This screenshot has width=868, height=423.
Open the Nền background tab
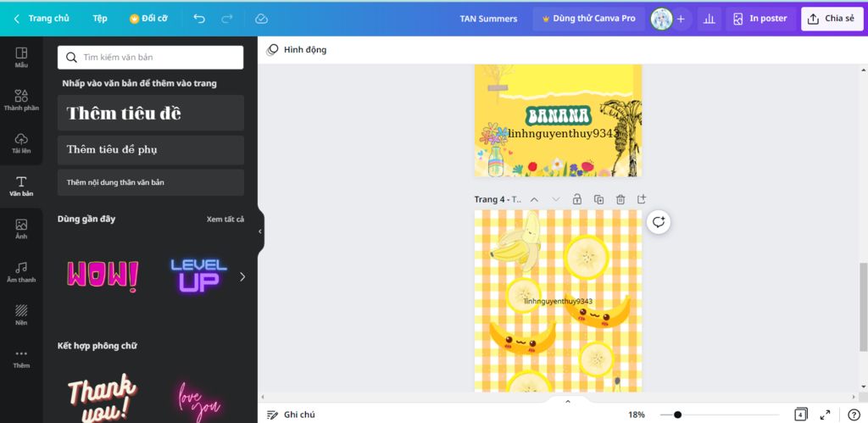(x=21, y=315)
